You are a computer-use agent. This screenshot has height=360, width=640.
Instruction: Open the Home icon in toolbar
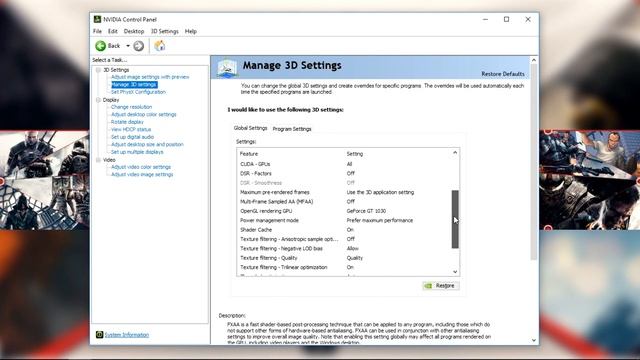coord(160,46)
